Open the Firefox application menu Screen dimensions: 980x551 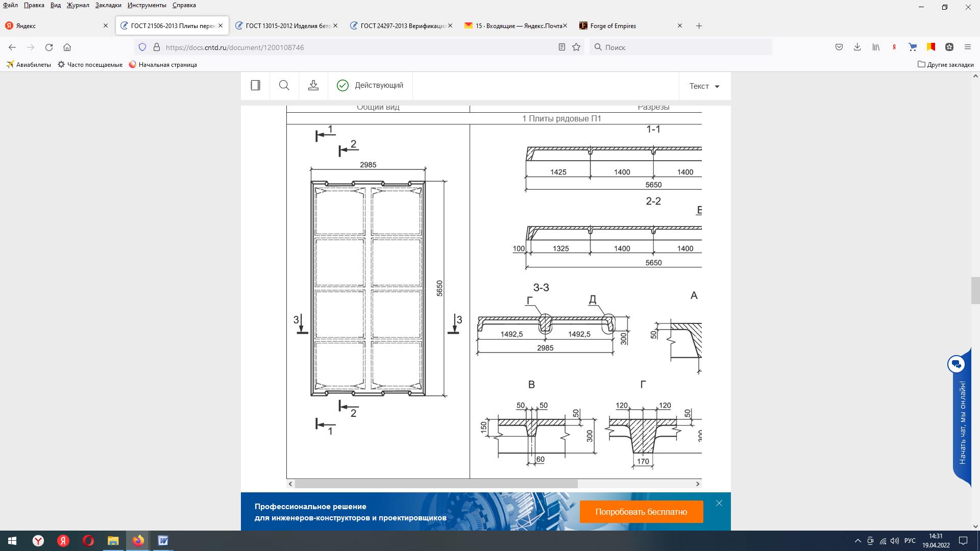pyautogui.click(x=968, y=47)
